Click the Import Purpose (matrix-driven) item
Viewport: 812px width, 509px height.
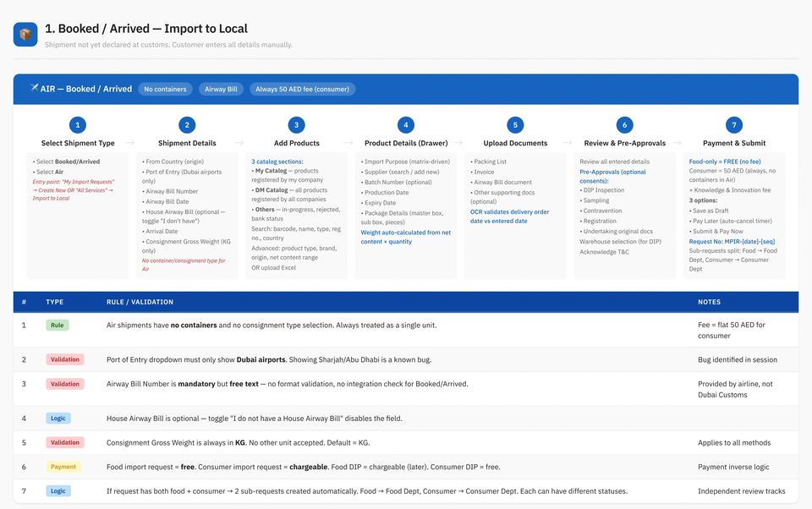405,161
